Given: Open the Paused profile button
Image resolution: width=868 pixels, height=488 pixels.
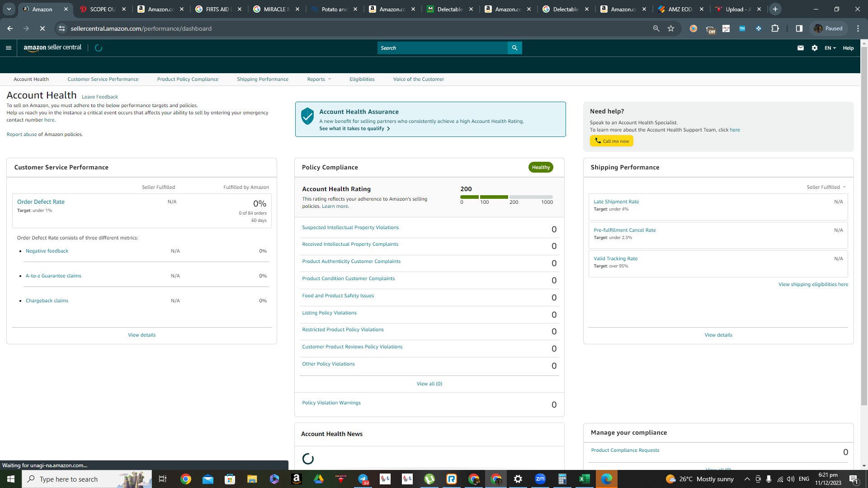Looking at the screenshot, I should pyautogui.click(x=828, y=28).
